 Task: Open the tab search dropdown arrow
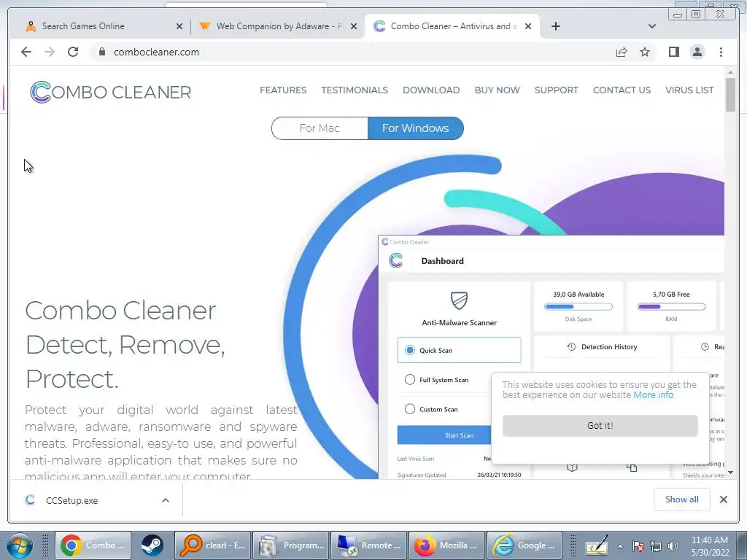(x=651, y=26)
